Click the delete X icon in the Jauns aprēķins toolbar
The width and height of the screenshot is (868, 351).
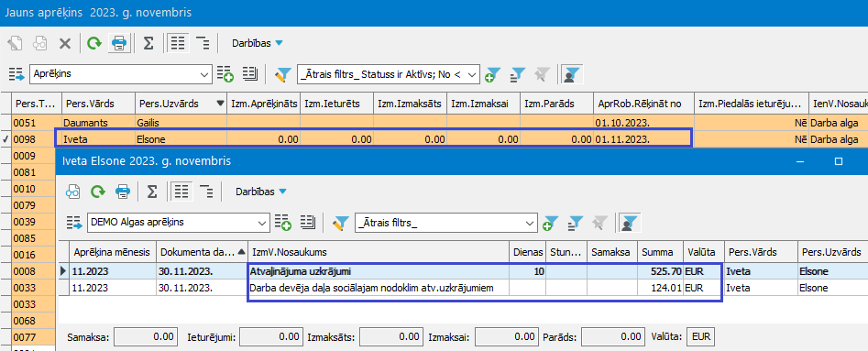point(65,43)
